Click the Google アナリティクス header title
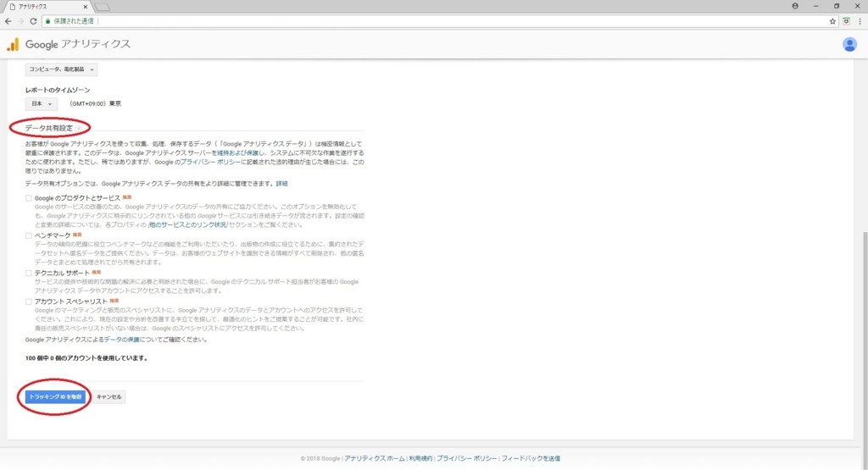The width and height of the screenshot is (868, 470). (78, 44)
